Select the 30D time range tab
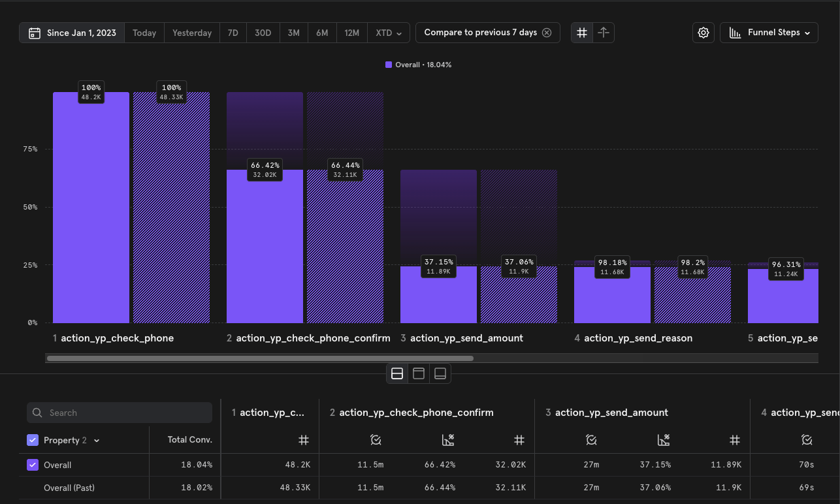840x504 pixels. tap(263, 33)
